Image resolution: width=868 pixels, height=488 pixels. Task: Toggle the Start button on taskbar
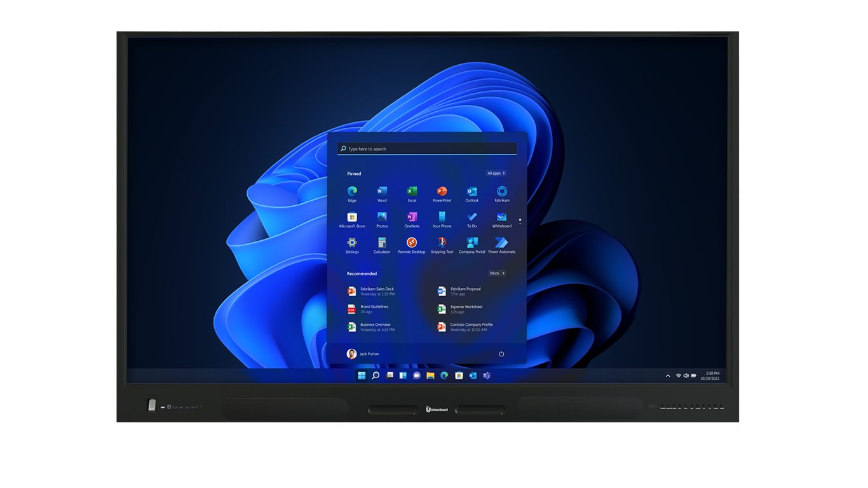(x=362, y=376)
